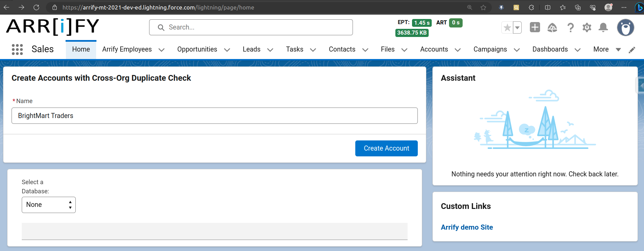Switch to the Home tab
The width and height of the screenshot is (644, 251).
(81, 50)
